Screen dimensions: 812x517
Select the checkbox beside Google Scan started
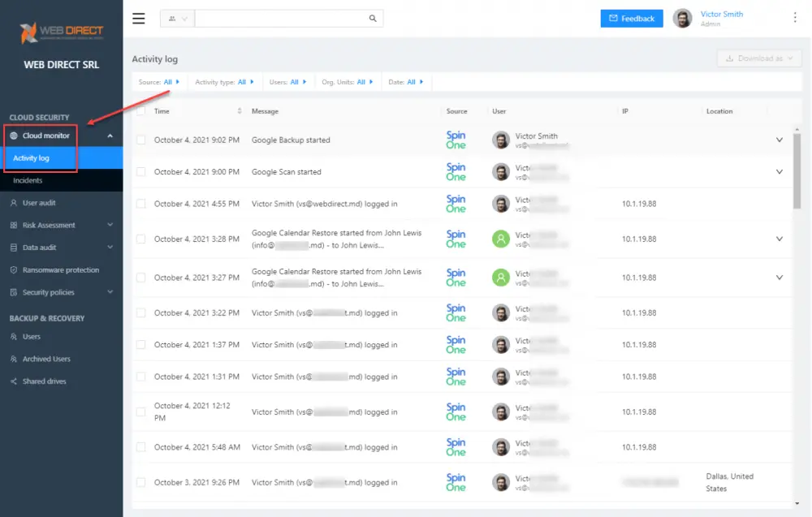(140, 171)
